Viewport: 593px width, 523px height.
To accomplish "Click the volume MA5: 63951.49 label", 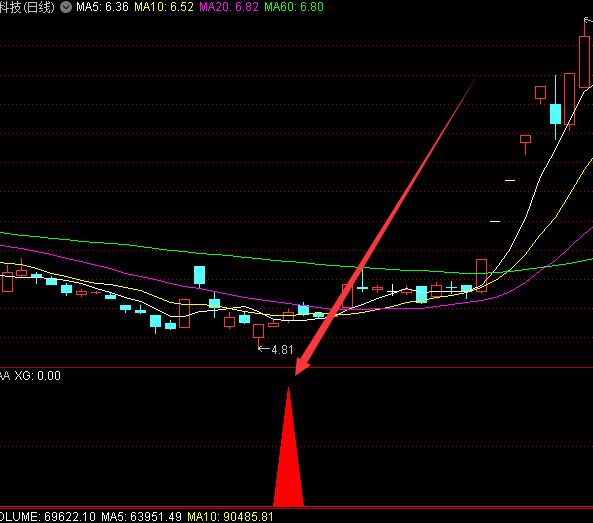I will pos(141,517).
